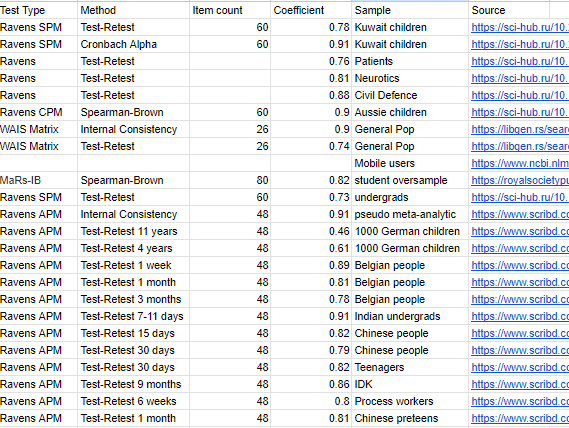
Task: Open the scribd link for Indian undergrads
Action: point(520,316)
